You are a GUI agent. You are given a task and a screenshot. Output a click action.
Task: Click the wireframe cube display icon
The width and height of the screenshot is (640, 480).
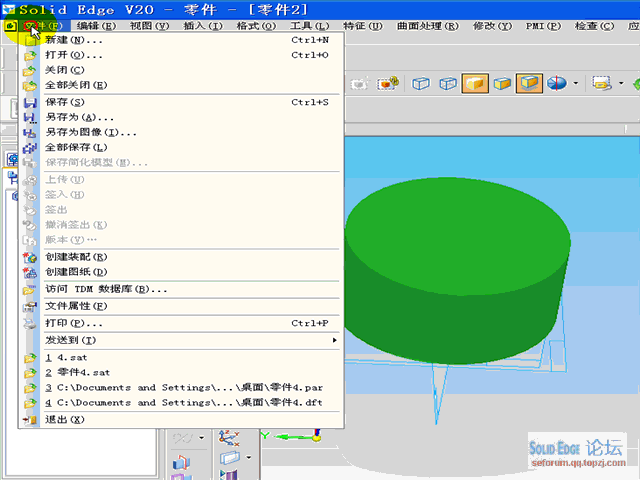tap(421, 84)
